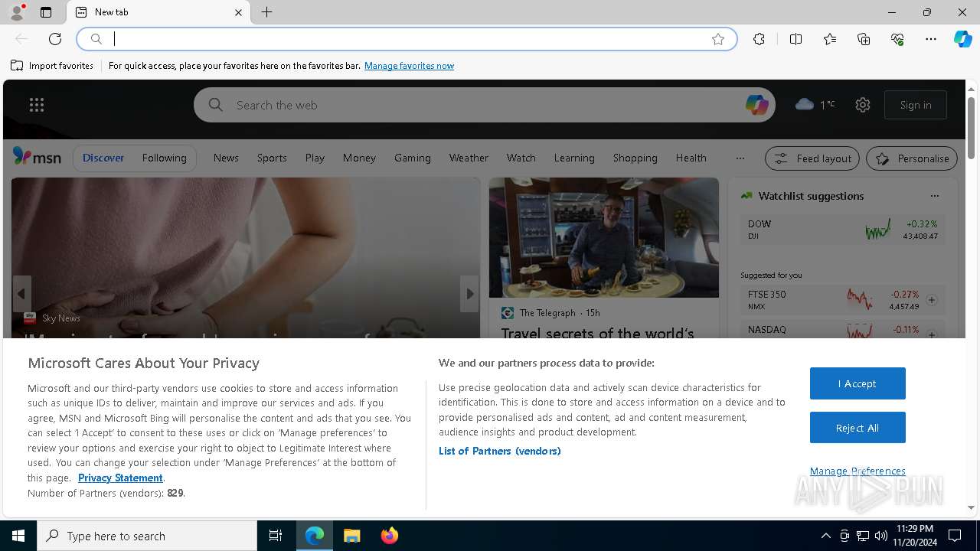Show next carousel story
Image resolution: width=980 pixels, height=551 pixels.
[x=469, y=294]
